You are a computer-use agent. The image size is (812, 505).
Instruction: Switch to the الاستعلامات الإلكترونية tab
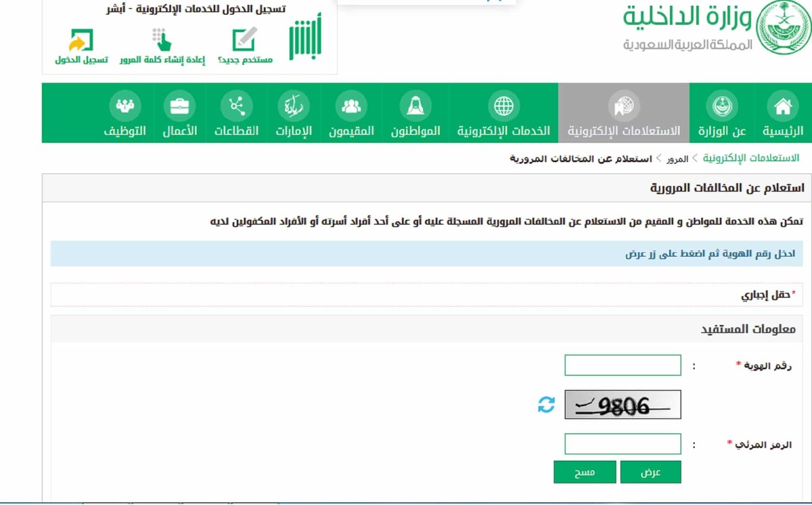(x=623, y=112)
